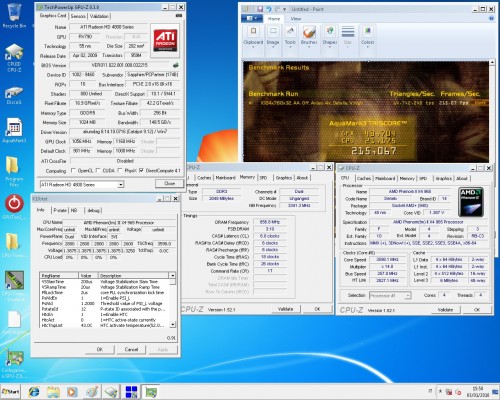Switch to Paint via its taskbar icon
The height and width of the screenshot is (400, 500).
(x=92, y=392)
